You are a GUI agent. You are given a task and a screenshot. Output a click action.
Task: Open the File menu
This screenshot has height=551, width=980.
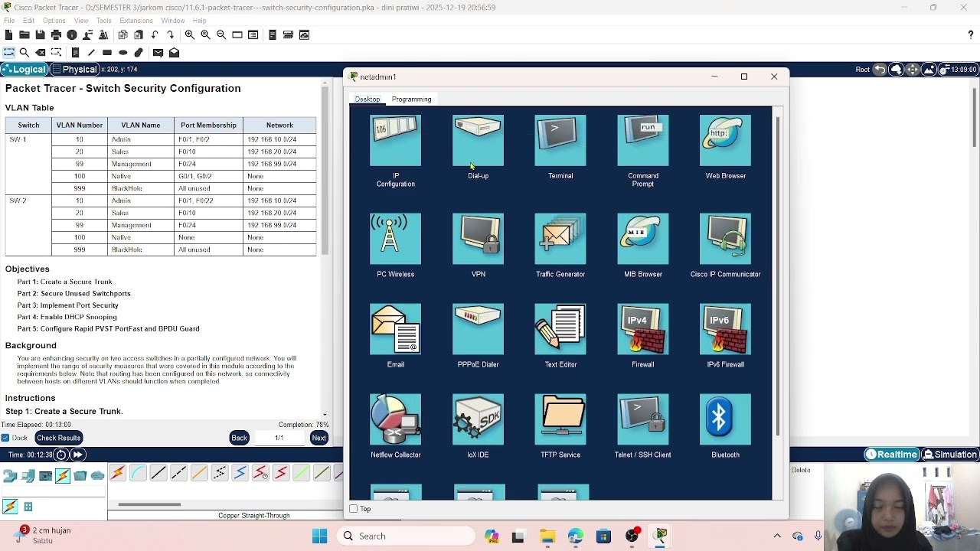point(9,21)
